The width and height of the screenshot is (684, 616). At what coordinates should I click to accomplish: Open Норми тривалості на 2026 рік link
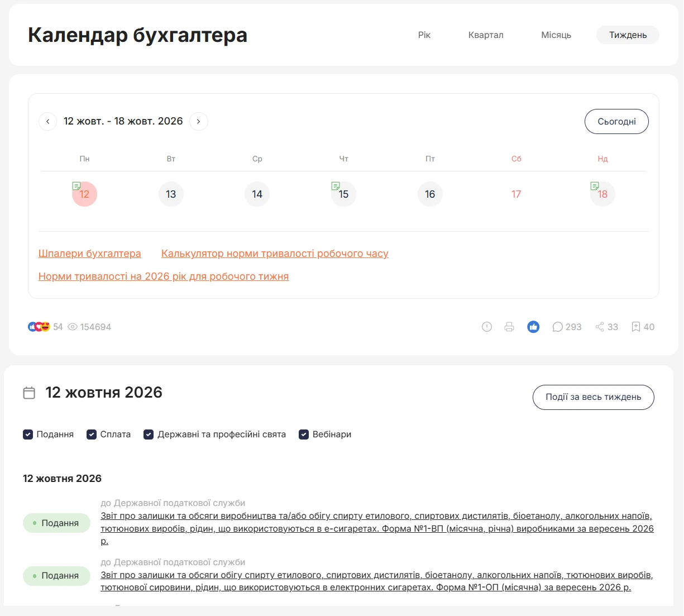coord(164,276)
